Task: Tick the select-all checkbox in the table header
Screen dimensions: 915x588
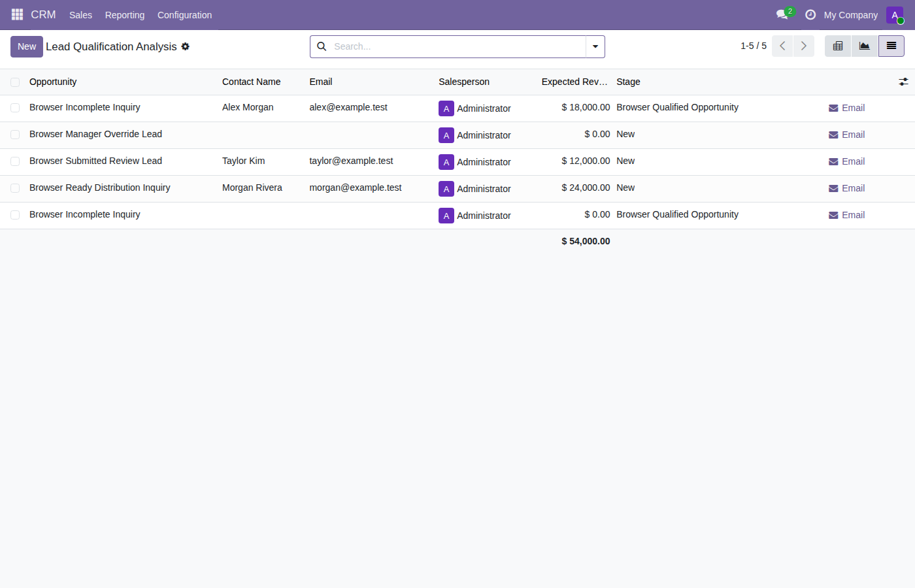Action: (x=15, y=82)
